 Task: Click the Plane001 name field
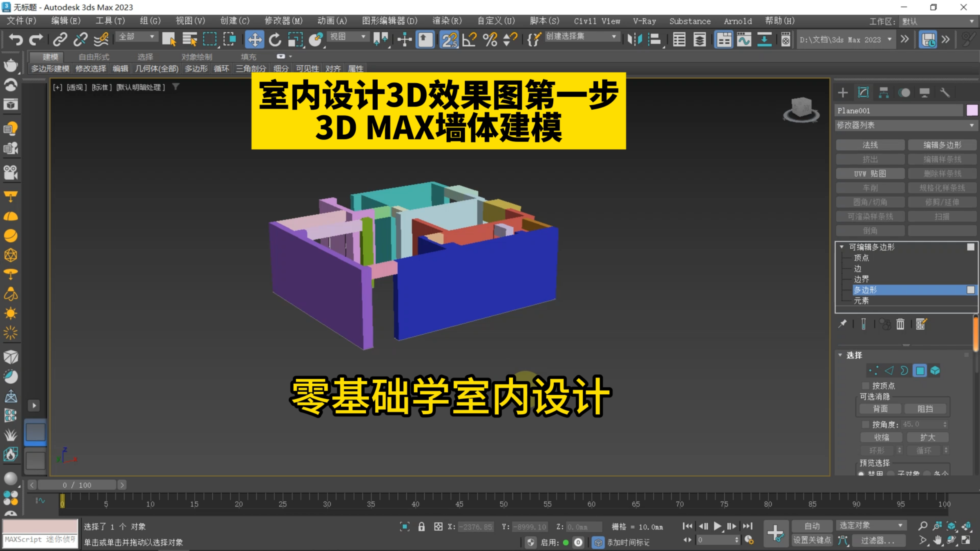899,111
